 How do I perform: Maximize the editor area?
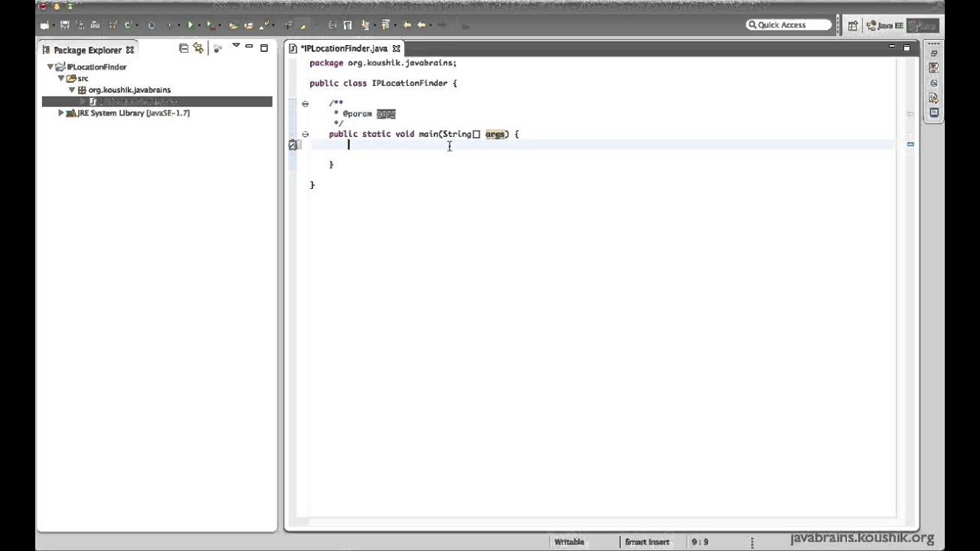tap(906, 47)
